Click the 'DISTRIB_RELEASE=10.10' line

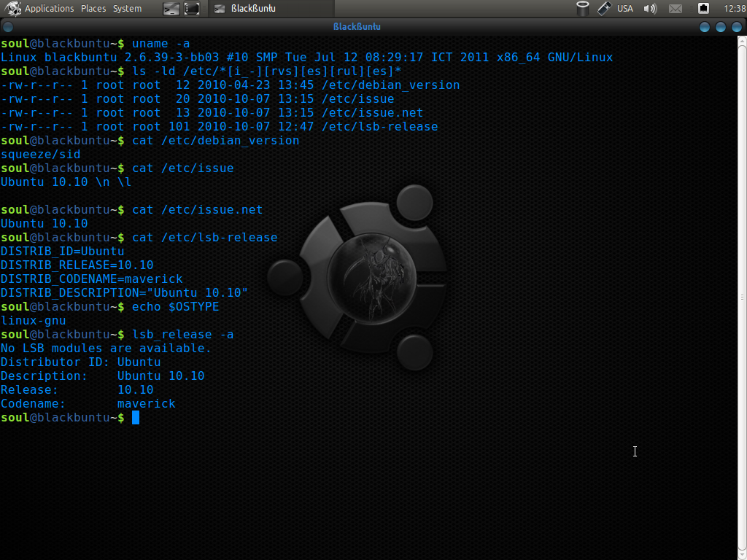coord(77,265)
